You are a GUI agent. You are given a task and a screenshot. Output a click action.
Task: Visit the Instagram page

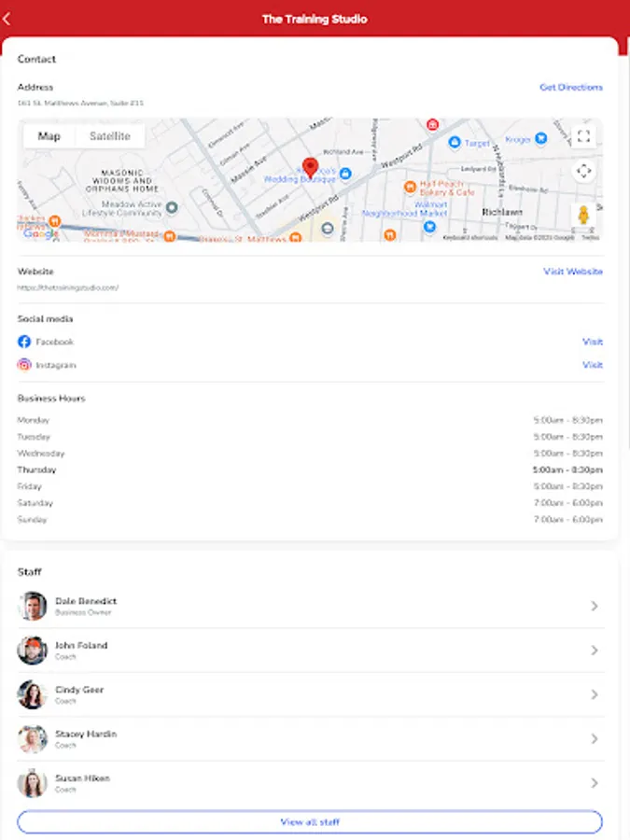pos(593,365)
